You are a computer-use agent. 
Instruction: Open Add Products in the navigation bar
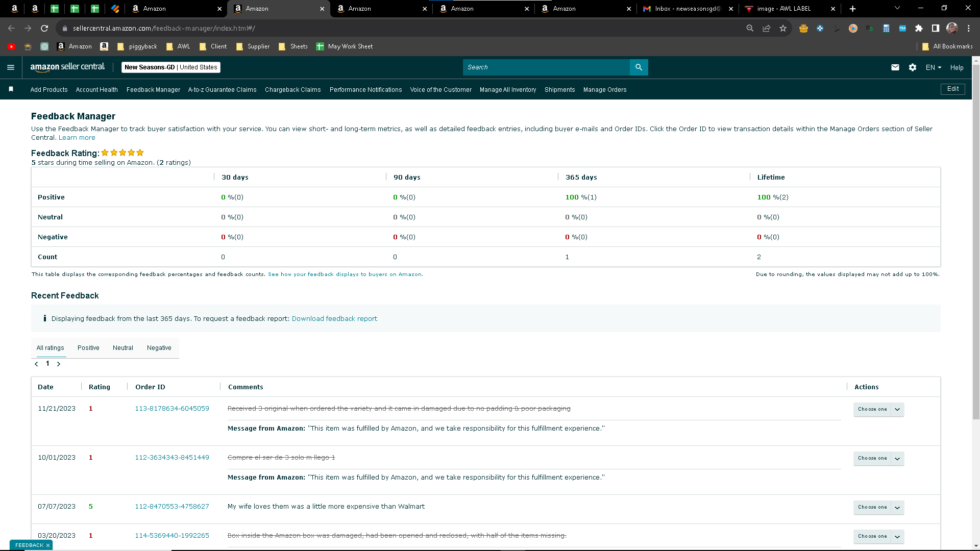49,90
